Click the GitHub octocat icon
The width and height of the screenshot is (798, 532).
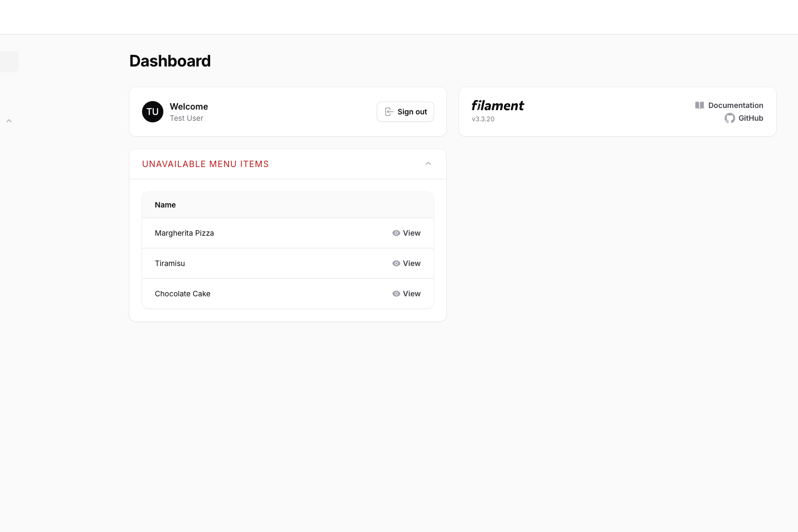tap(729, 118)
